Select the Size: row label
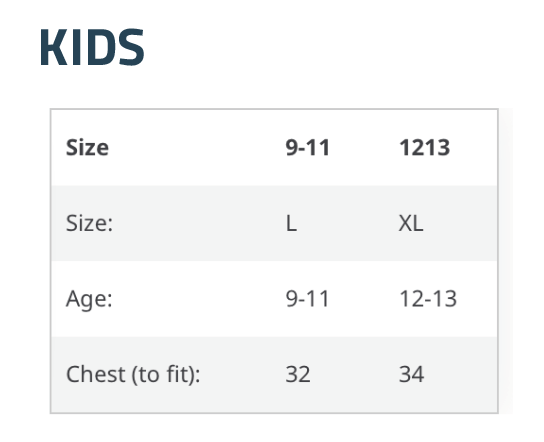Image resolution: width=544 pixels, height=442 pixels. (x=90, y=223)
